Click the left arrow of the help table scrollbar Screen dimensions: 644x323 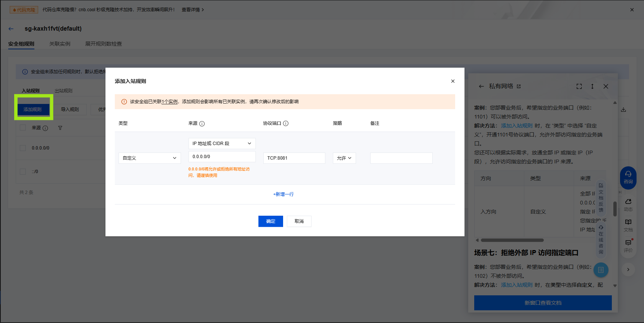[x=477, y=240]
